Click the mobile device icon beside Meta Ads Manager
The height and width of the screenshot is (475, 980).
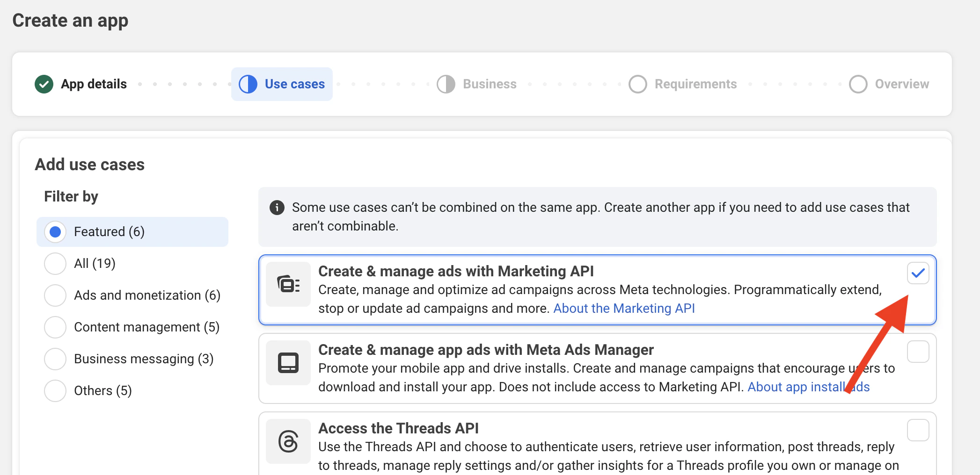(x=287, y=363)
